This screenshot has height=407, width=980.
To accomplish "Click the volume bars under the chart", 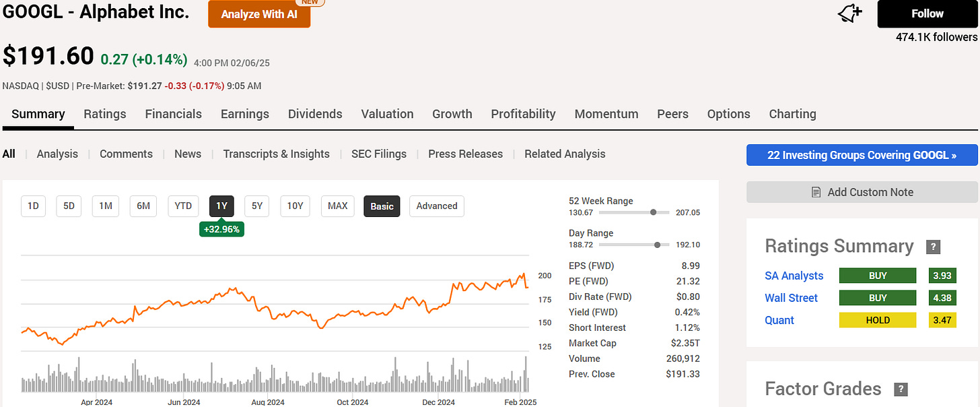I will pos(275,376).
